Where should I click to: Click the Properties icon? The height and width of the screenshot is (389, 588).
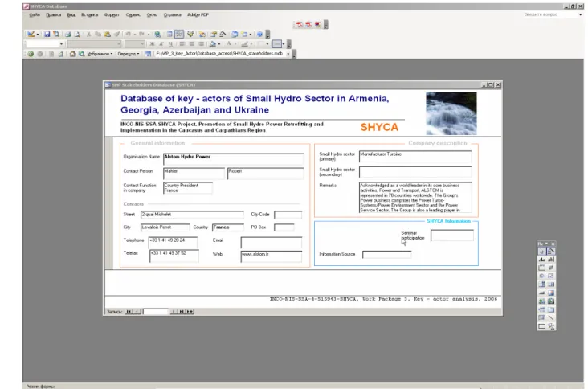click(214, 34)
